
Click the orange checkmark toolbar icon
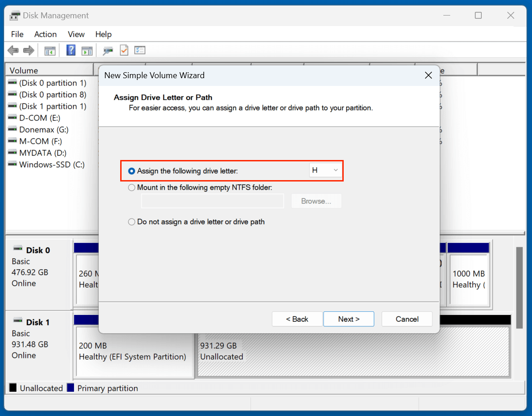click(x=124, y=50)
